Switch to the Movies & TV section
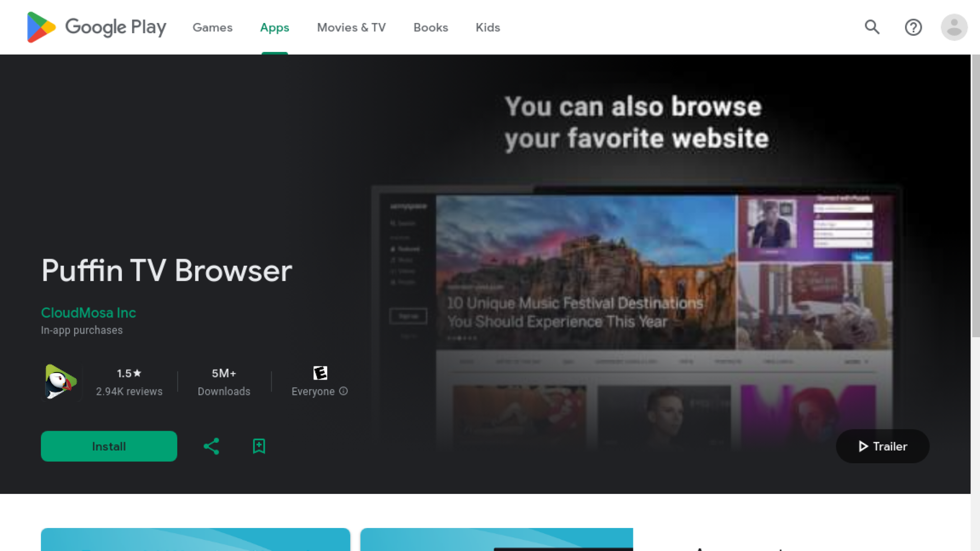This screenshot has height=551, width=980. click(x=351, y=28)
